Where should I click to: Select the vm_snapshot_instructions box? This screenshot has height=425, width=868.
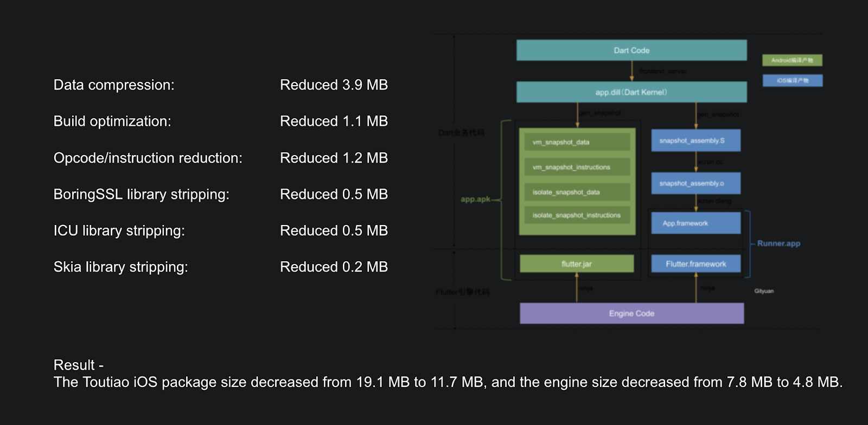click(x=577, y=167)
